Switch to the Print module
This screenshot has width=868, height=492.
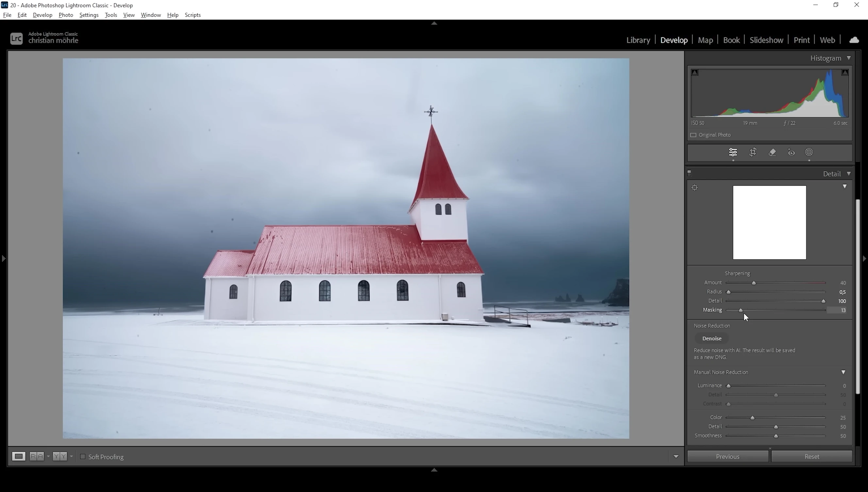801,40
